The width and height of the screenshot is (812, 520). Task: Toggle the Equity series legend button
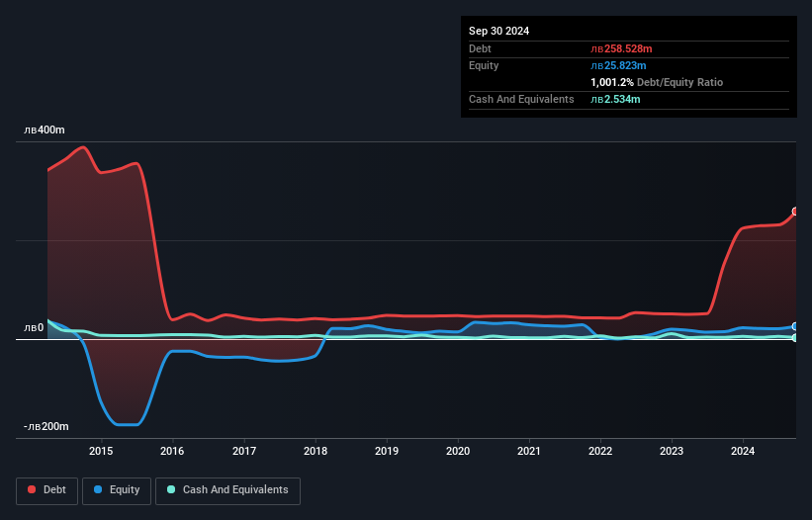tap(117, 490)
